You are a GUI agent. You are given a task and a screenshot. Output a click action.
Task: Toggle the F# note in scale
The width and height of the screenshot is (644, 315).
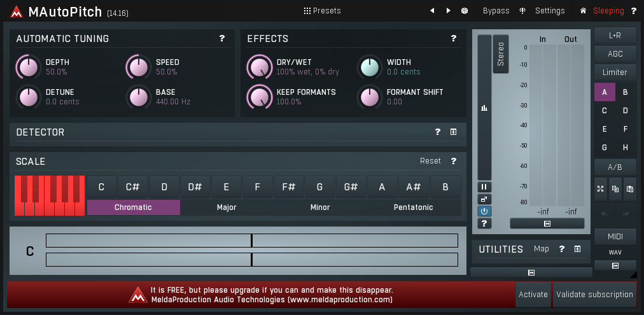(288, 188)
